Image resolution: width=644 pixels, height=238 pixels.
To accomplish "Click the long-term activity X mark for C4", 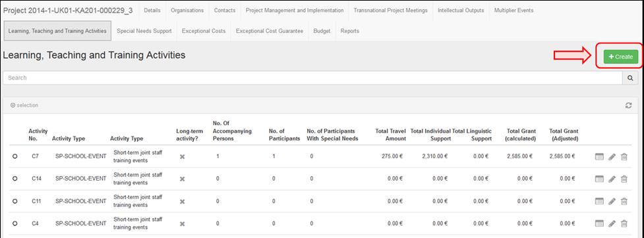I will click(x=183, y=223).
